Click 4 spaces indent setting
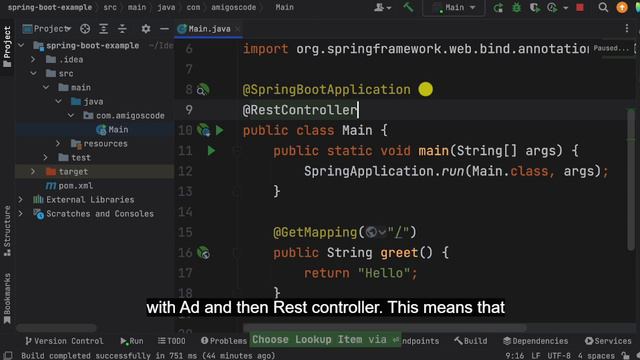 tap(596, 356)
